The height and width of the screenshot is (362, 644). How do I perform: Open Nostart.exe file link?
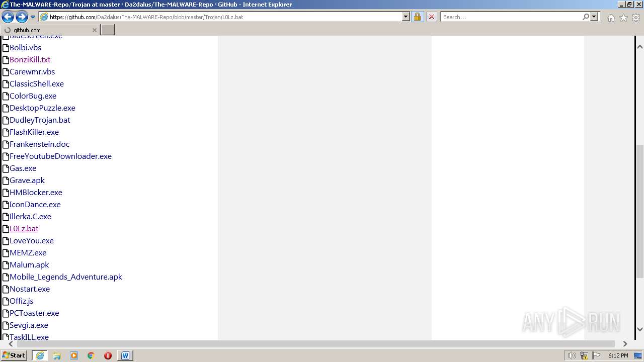click(x=30, y=289)
